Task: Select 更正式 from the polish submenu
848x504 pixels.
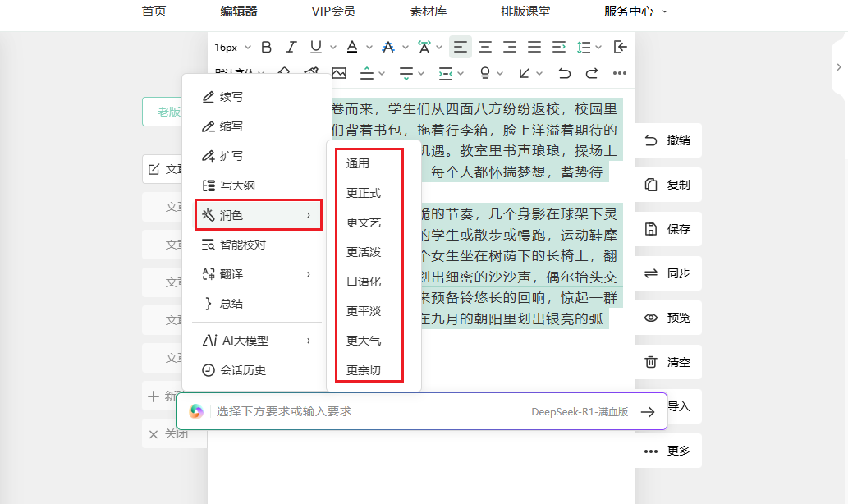Action: click(x=364, y=193)
